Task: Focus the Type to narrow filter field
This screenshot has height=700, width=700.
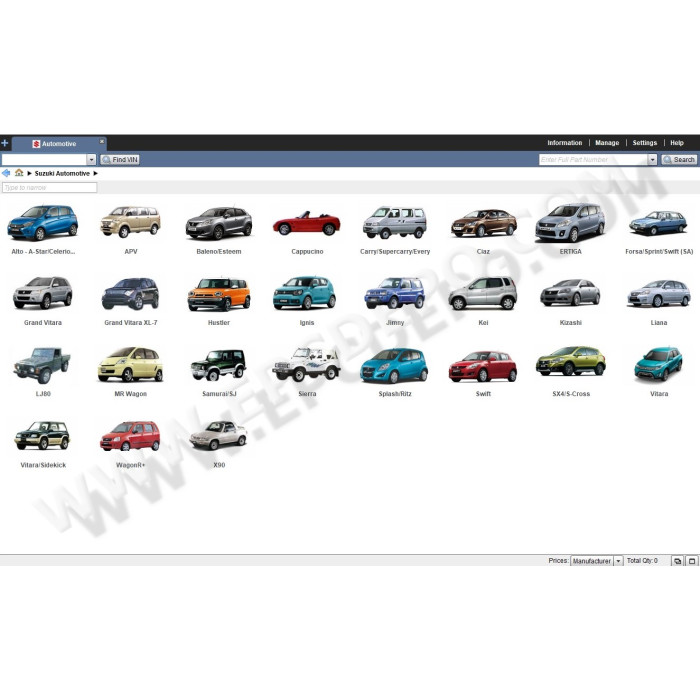Action: click(x=50, y=188)
